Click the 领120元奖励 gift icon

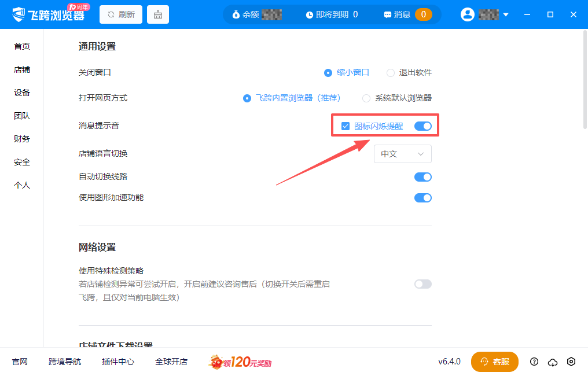click(x=216, y=362)
